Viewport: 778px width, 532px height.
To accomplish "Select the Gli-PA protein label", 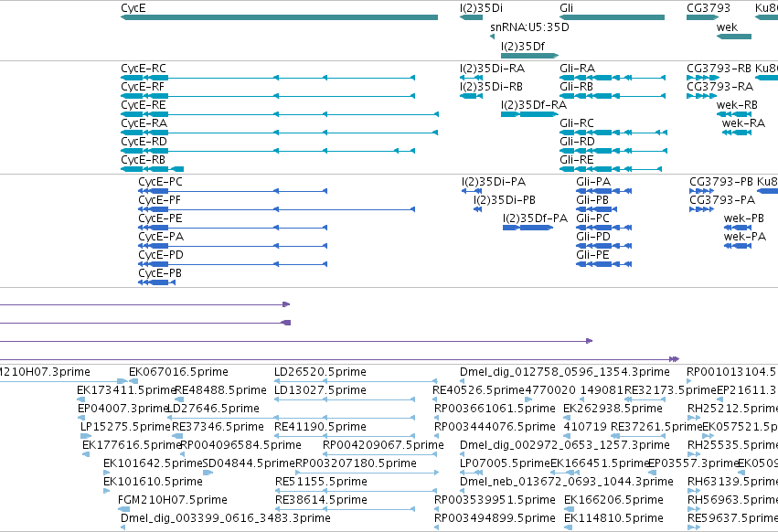I will [593, 182].
